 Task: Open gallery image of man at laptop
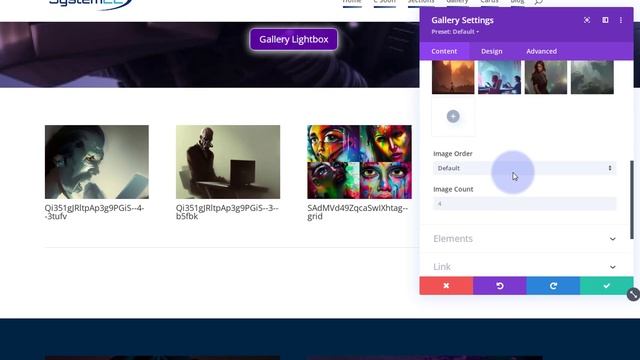(x=228, y=162)
